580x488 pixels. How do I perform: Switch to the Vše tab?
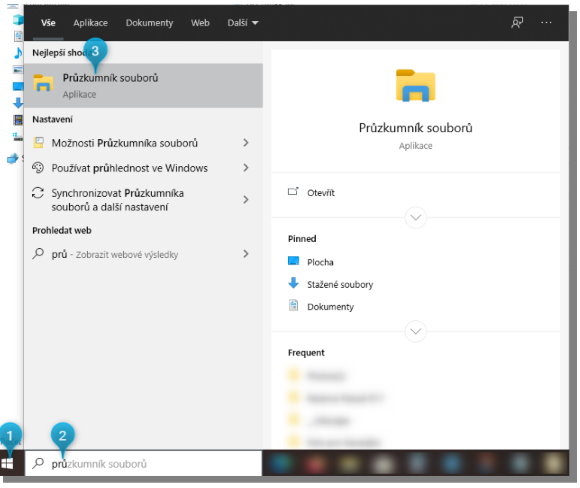(x=48, y=23)
